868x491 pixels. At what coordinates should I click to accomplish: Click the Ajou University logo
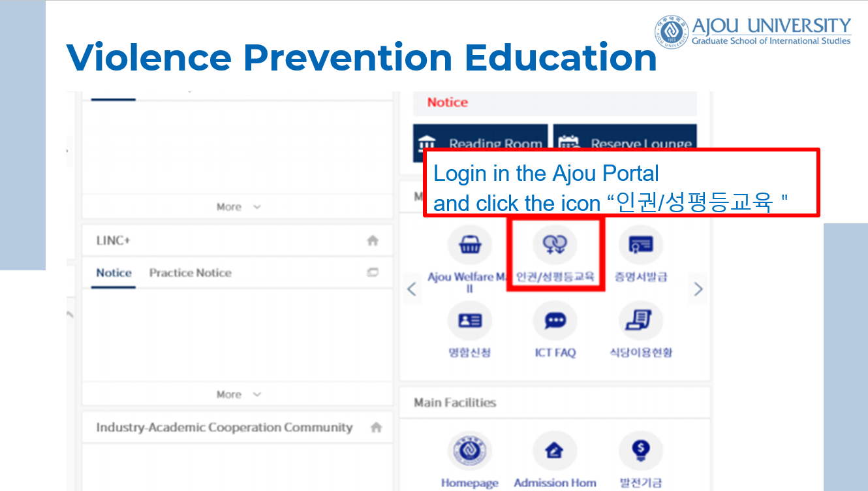(x=752, y=32)
